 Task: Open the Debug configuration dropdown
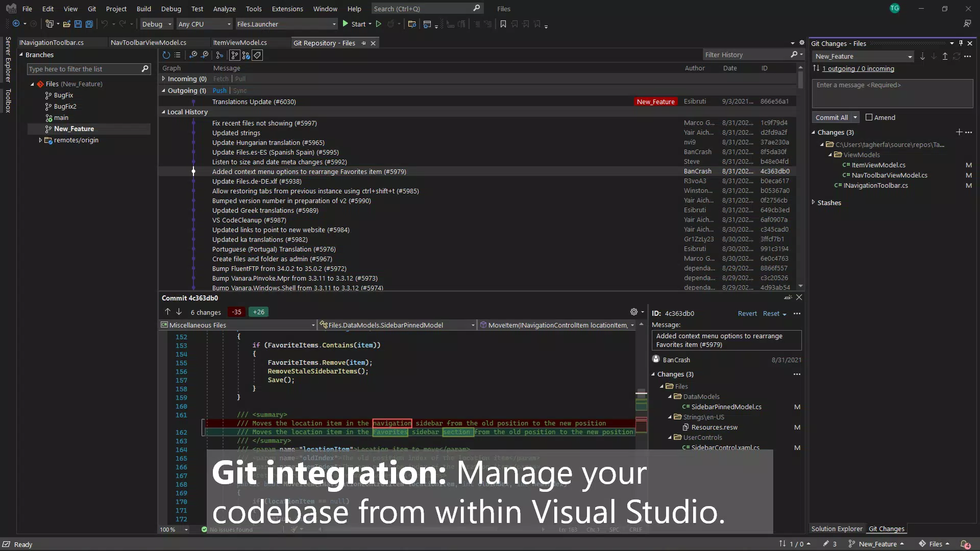pyautogui.click(x=157, y=24)
